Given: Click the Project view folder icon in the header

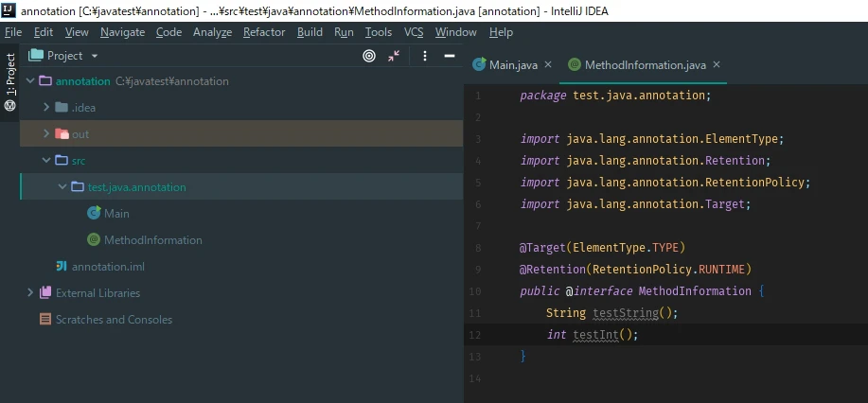Looking at the screenshot, I should click(x=35, y=56).
